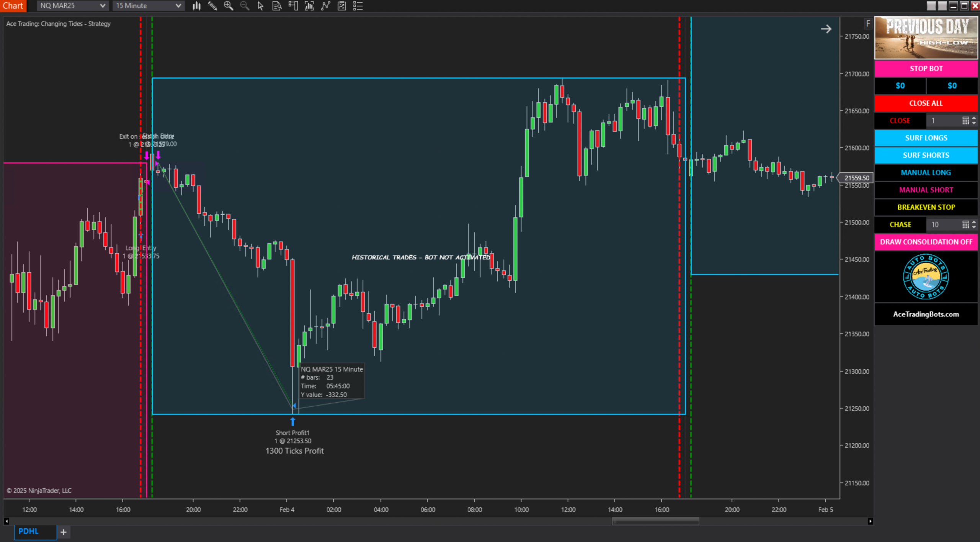Image resolution: width=980 pixels, height=542 pixels.
Task: Click the right $0 profit display
Action: [x=952, y=86]
